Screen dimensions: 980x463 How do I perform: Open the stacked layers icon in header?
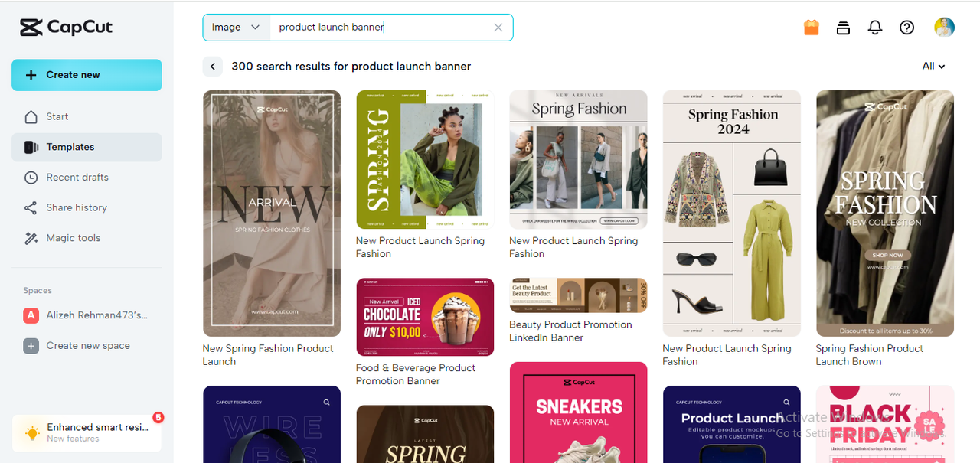[x=843, y=28]
